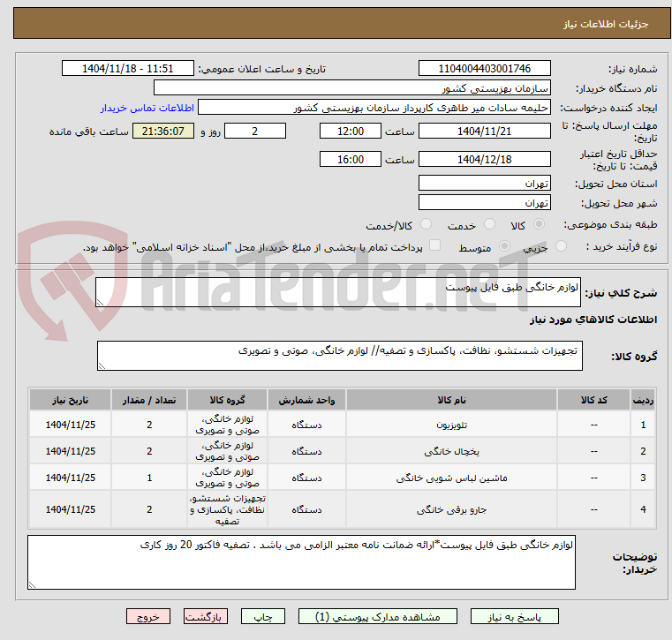Toggle the 'اسناد خزانه اسلامی' payment checkbox

click(434, 245)
